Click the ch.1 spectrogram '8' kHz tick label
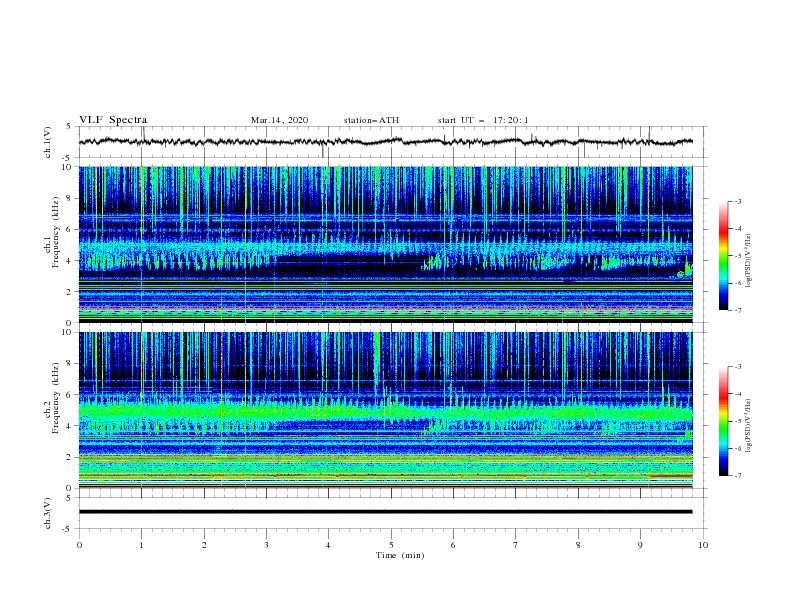 70,198
